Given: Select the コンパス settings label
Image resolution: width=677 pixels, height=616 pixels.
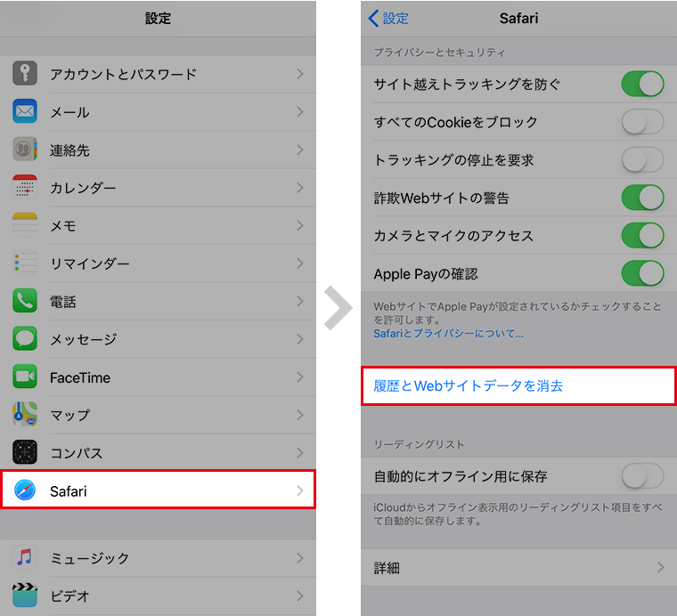Looking at the screenshot, I should 77,453.
